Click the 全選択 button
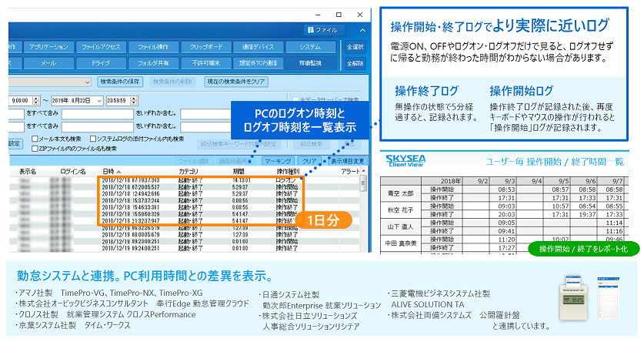This screenshot has width=644, height=342. click(x=355, y=47)
